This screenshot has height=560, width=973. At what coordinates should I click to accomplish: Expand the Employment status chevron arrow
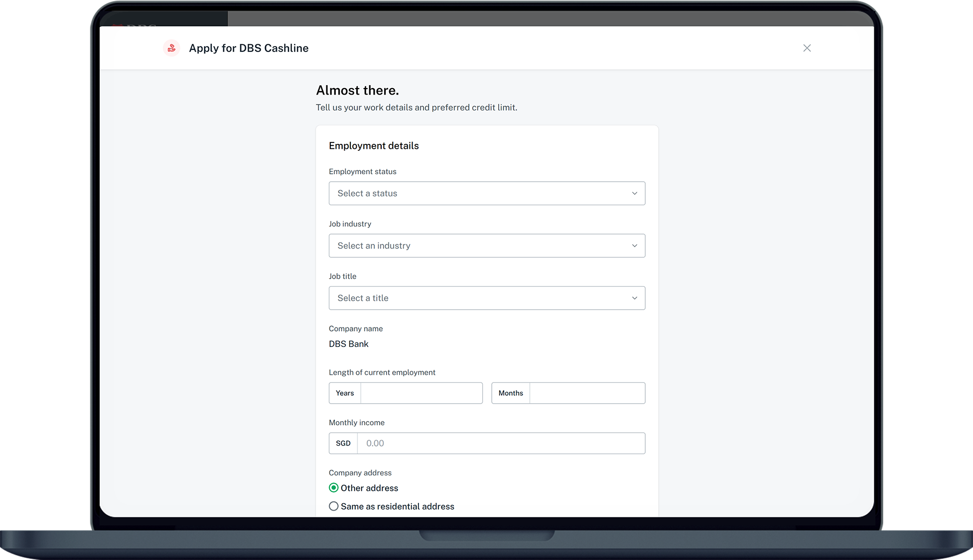pyautogui.click(x=634, y=194)
